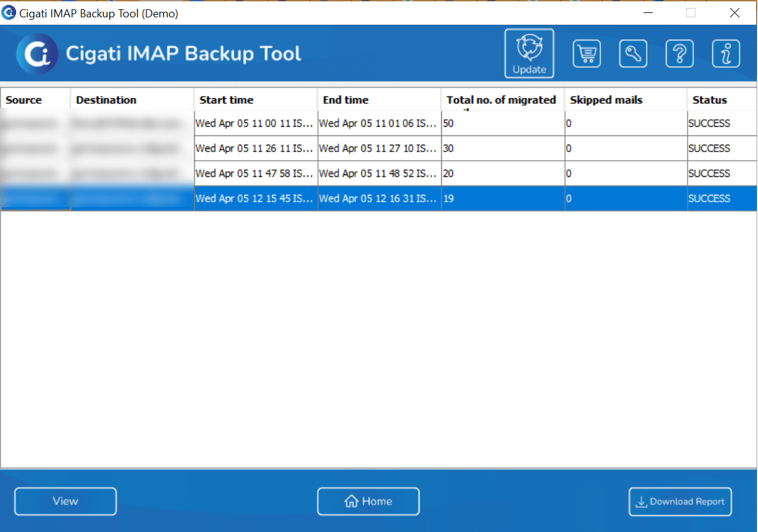Image resolution: width=758 pixels, height=532 pixels.
Task: Click the Destination column header
Action: [132, 100]
